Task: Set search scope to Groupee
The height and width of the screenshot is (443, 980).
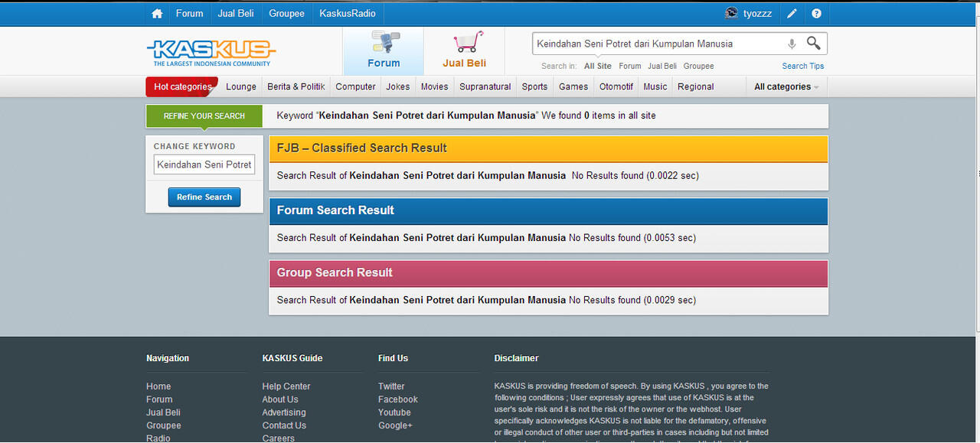Action: click(698, 67)
